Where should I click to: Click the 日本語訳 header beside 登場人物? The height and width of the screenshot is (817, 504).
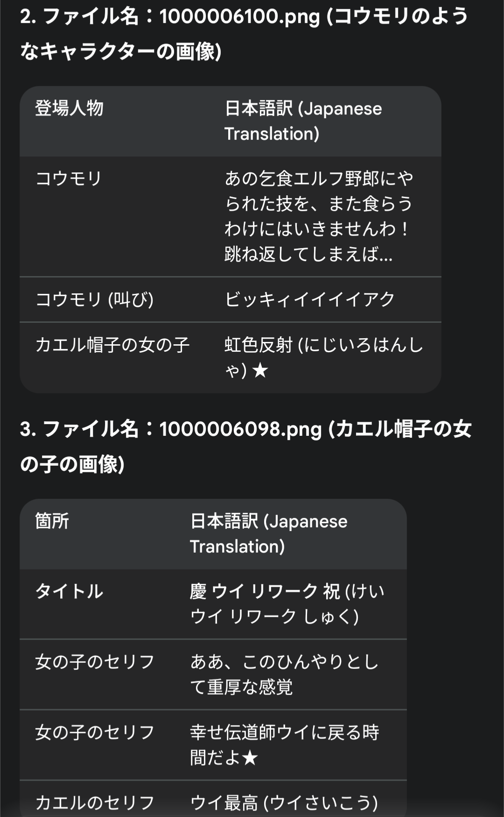(303, 121)
